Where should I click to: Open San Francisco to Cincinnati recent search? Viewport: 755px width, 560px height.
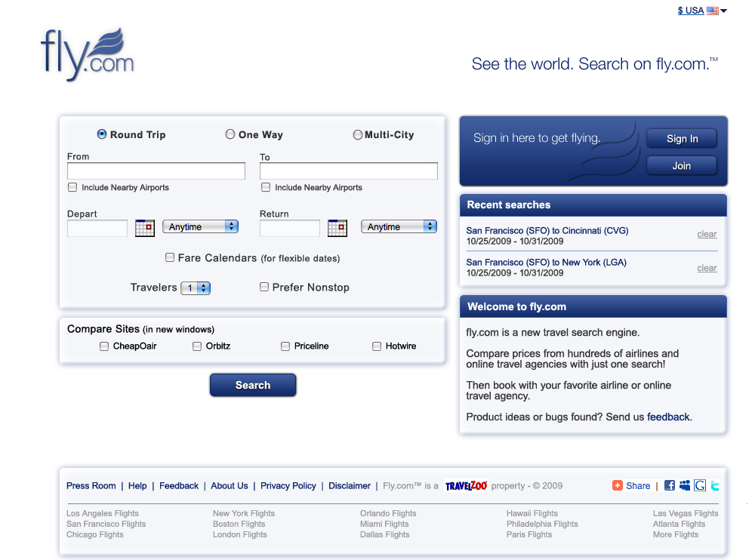[x=547, y=231]
